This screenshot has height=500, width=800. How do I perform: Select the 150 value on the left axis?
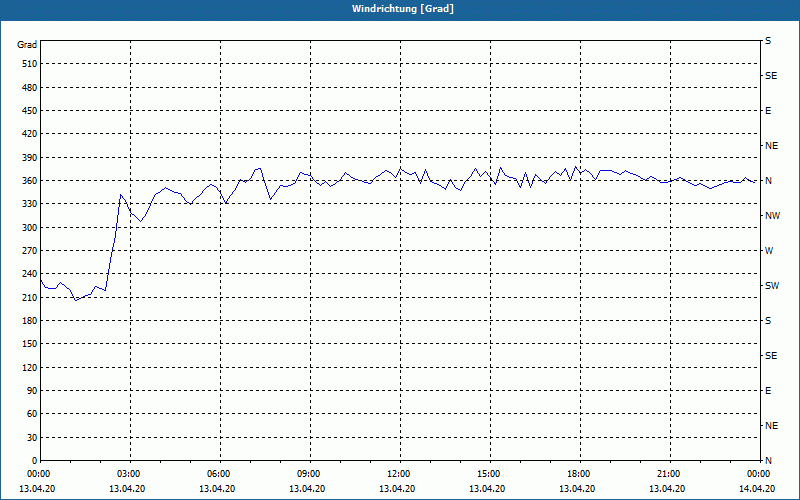(29, 344)
